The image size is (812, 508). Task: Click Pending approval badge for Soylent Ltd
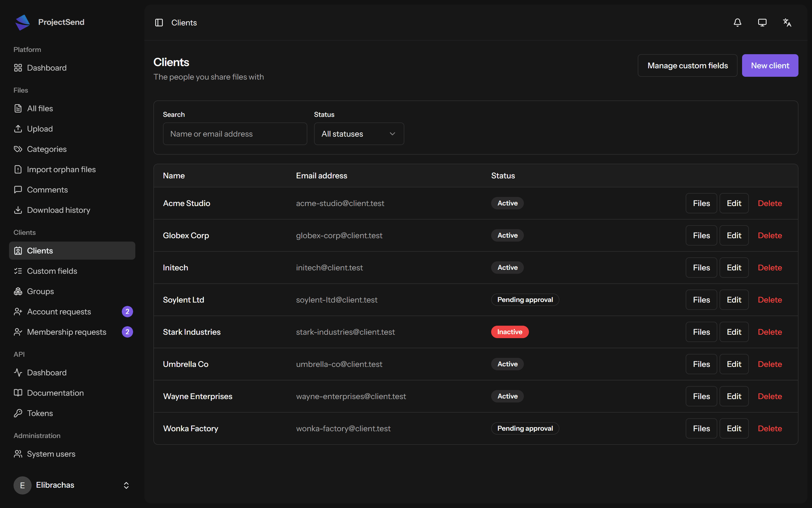[x=525, y=300]
